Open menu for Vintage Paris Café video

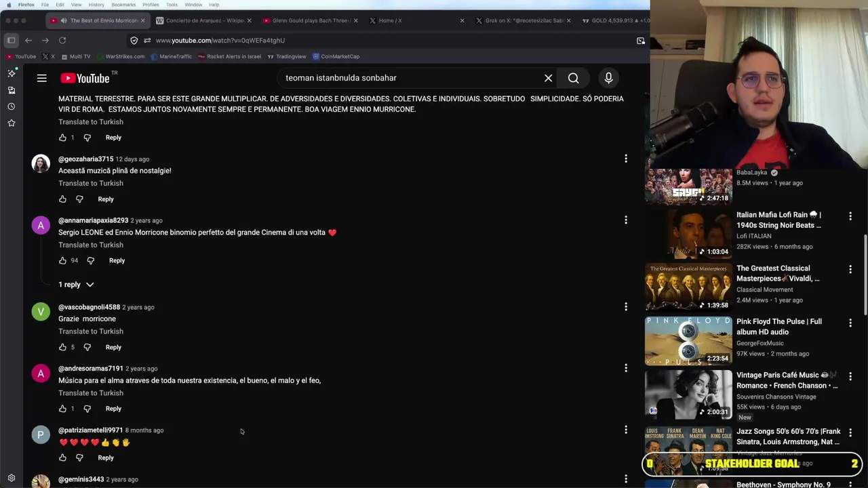click(x=850, y=376)
